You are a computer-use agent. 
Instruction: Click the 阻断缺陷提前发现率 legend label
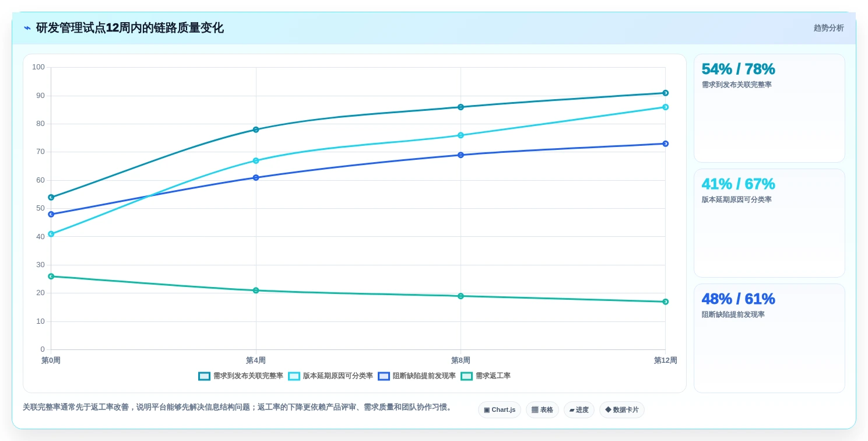[x=424, y=376]
